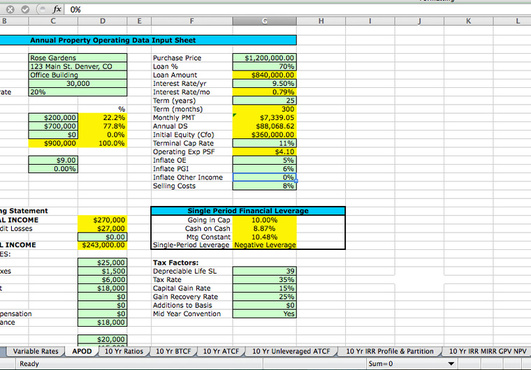Image resolution: width=531 pixels, height=370 pixels.
Task: Click the 22.2% percentage cell
Action: tap(102, 117)
